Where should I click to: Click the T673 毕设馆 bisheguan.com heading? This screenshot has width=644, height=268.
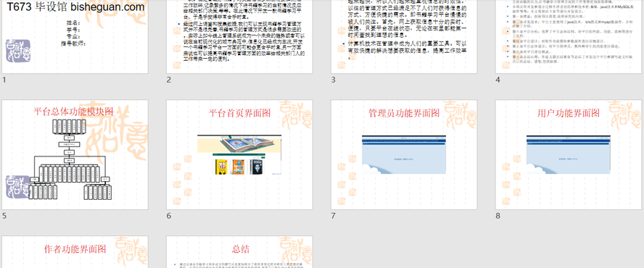click(x=75, y=7)
